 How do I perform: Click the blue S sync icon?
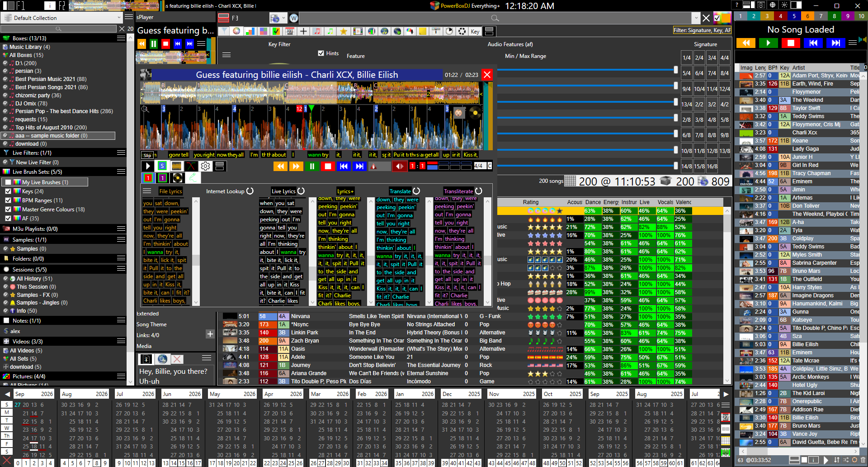click(162, 166)
